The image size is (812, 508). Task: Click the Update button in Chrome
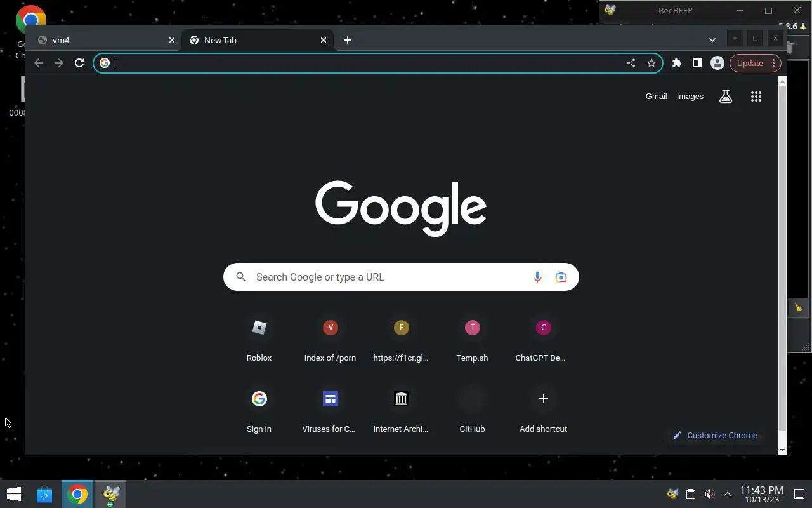point(754,63)
